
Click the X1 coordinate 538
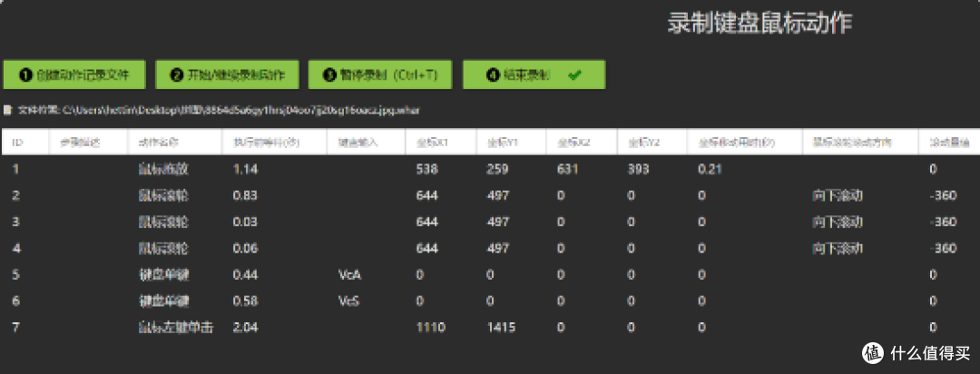[x=426, y=170]
